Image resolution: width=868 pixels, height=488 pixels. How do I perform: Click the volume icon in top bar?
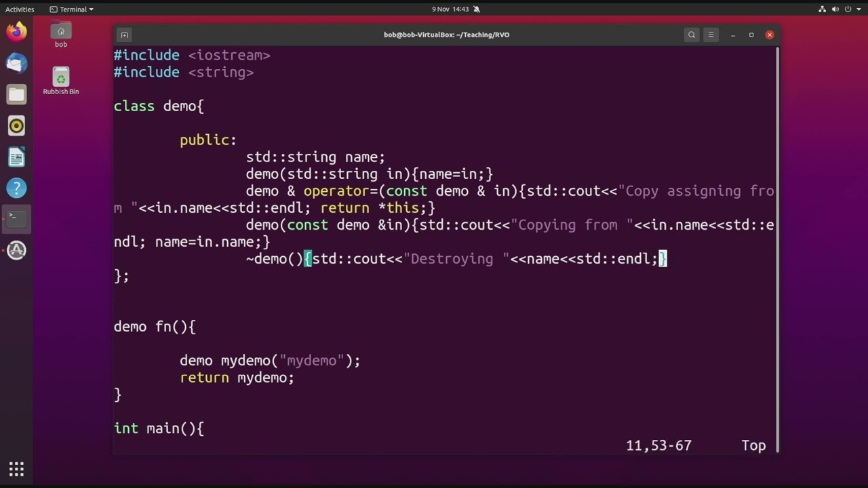(x=835, y=9)
